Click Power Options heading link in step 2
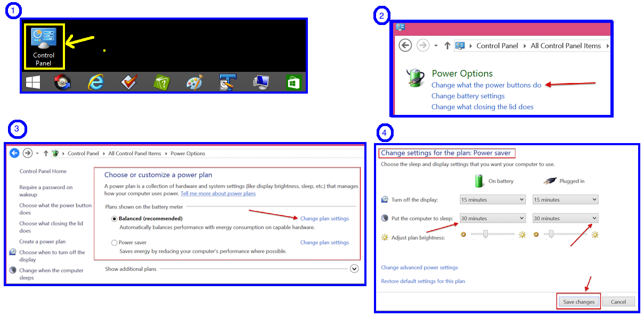This screenshot has height=317, width=644. point(462,73)
